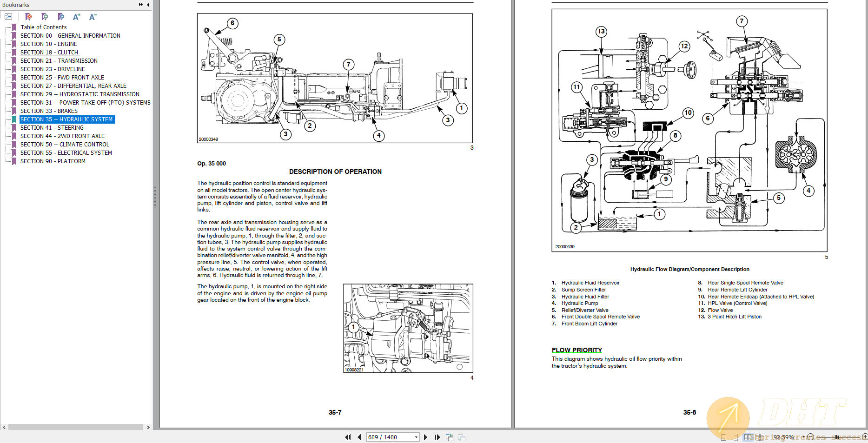This screenshot has height=443, width=868.
Task: Open the zoom percentage dropdown
Action: click(x=803, y=436)
